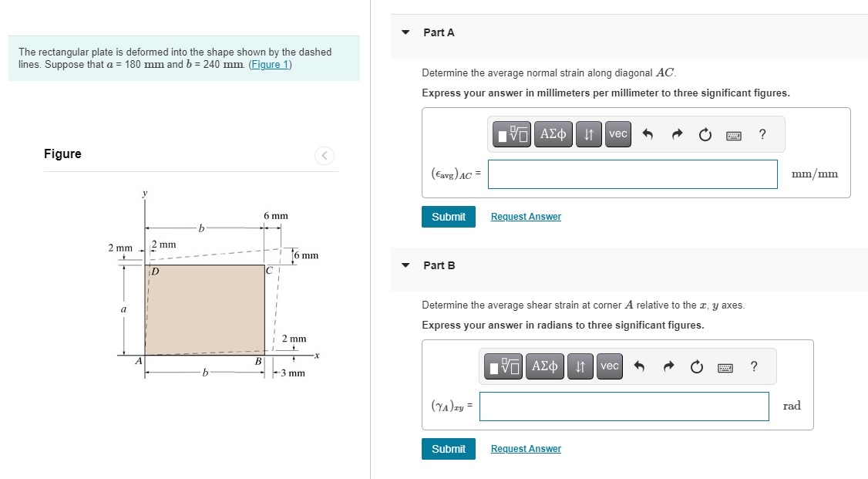868x479 pixels.
Task: Click the reset answer icon in Part A
Action: click(705, 133)
